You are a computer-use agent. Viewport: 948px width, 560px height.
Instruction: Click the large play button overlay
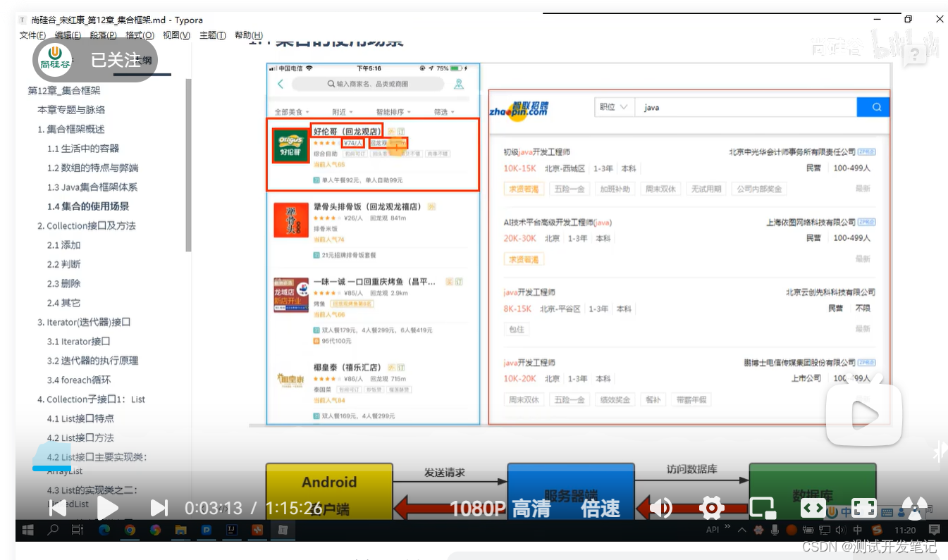865,414
